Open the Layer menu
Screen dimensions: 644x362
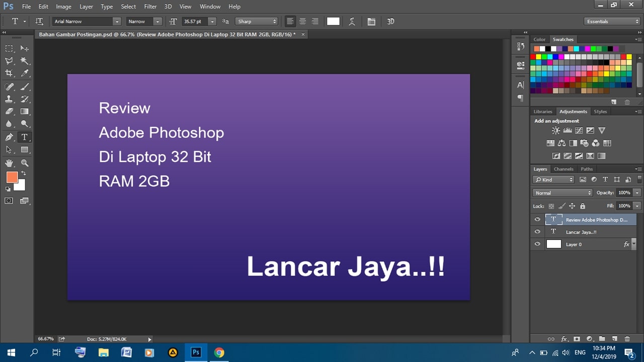tap(86, 7)
